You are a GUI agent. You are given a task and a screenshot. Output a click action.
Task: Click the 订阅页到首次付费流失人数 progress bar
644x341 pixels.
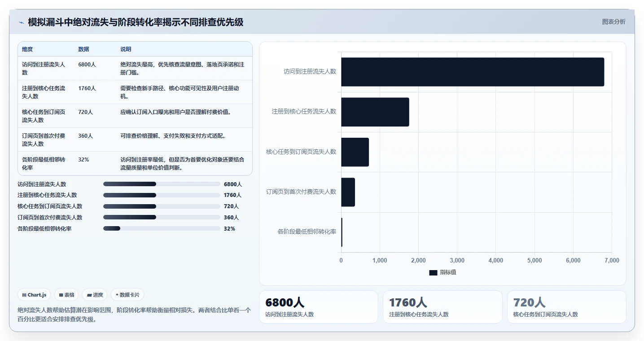[x=162, y=217]
